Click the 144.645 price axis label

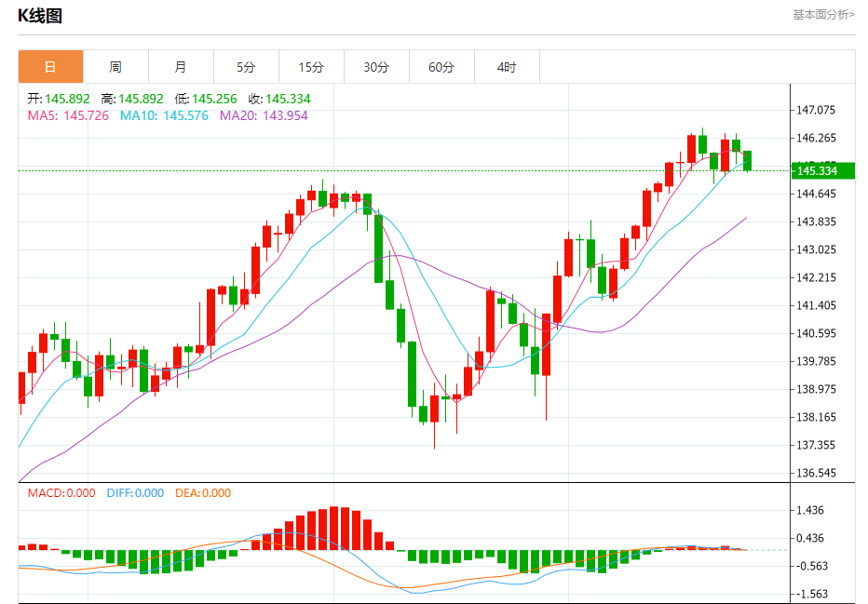click(x=816, y=194)
